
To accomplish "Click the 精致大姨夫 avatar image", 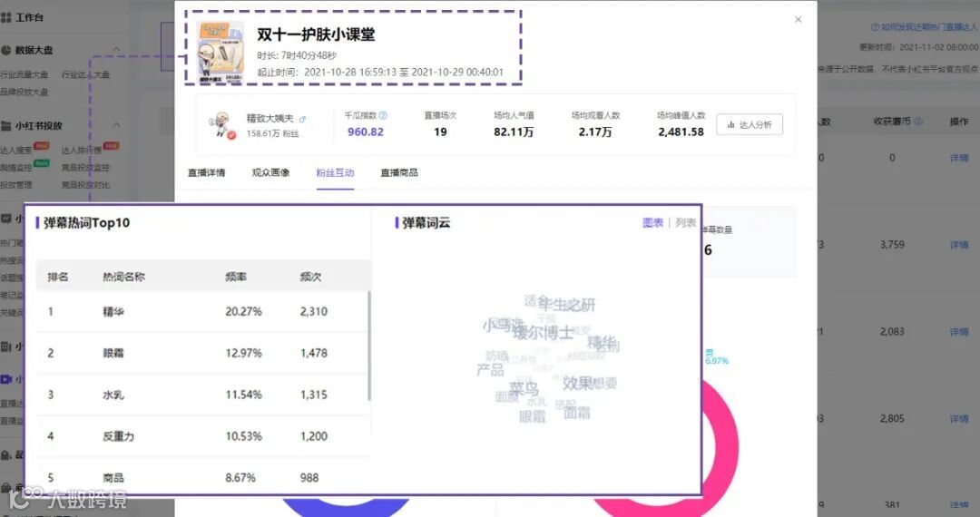I will tap(222, 124).
